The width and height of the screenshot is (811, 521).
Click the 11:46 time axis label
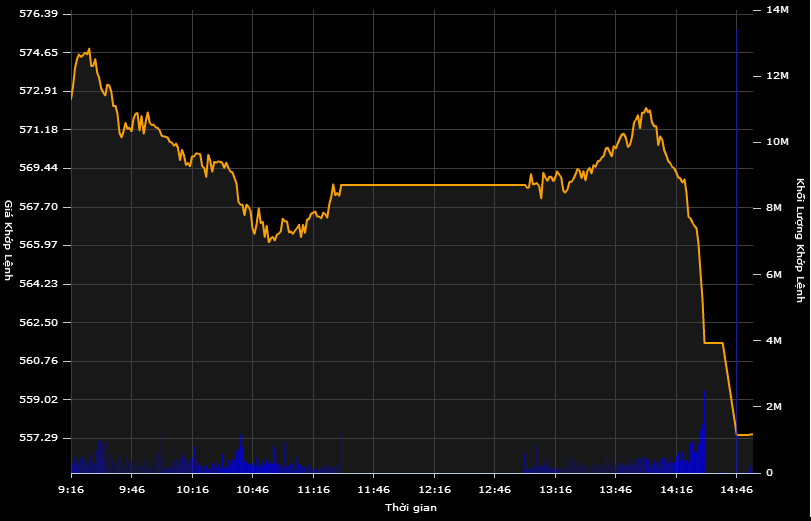374,490
